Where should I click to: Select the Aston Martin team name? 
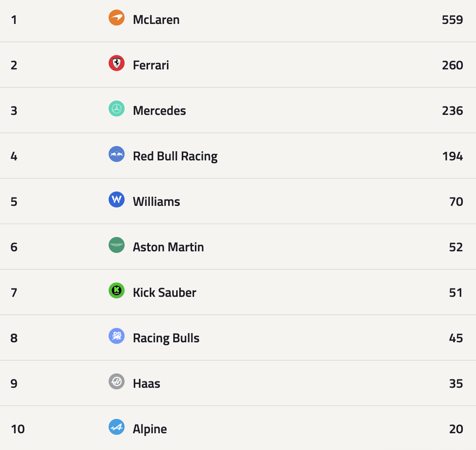168,247
